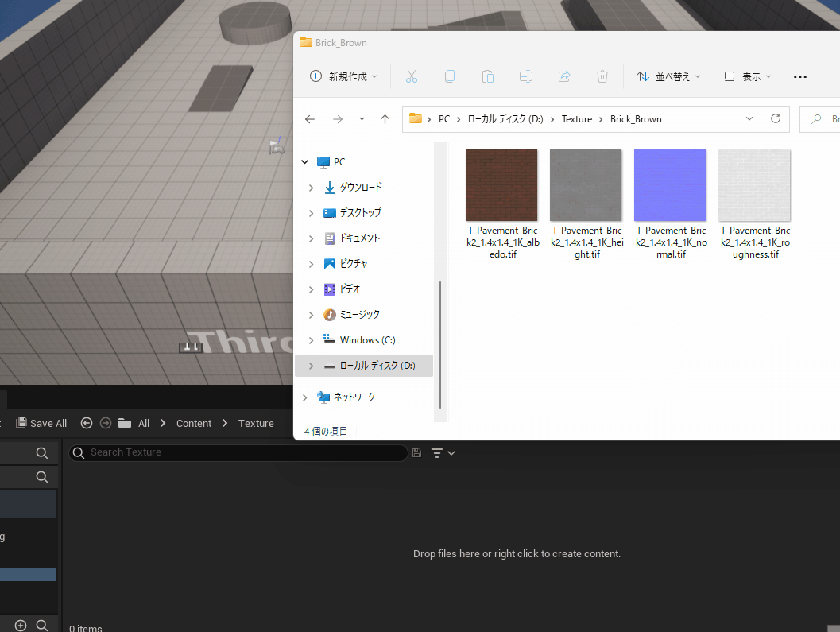Click the save search icon beside Search Texture
840x632 pixels.
coord(416,453)
